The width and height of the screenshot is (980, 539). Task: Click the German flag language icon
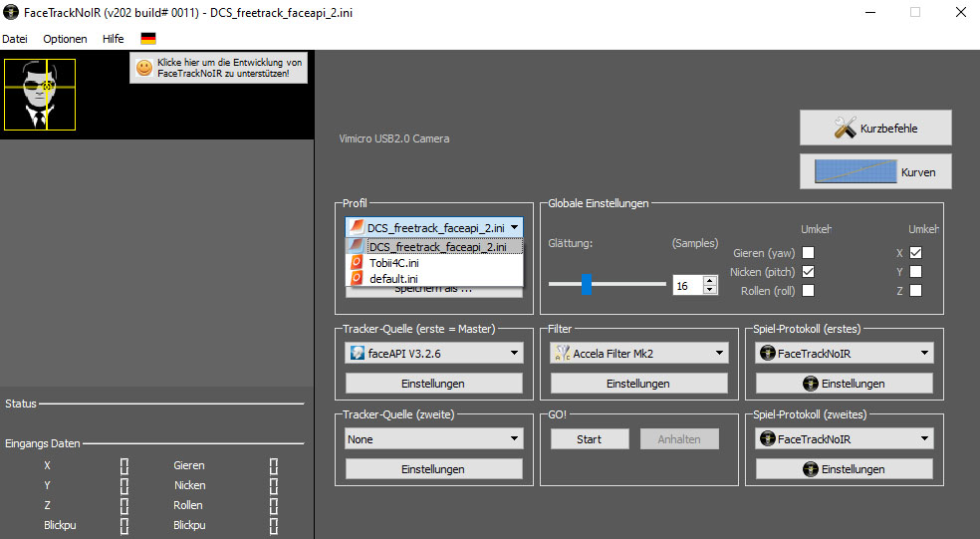(148, 39)
